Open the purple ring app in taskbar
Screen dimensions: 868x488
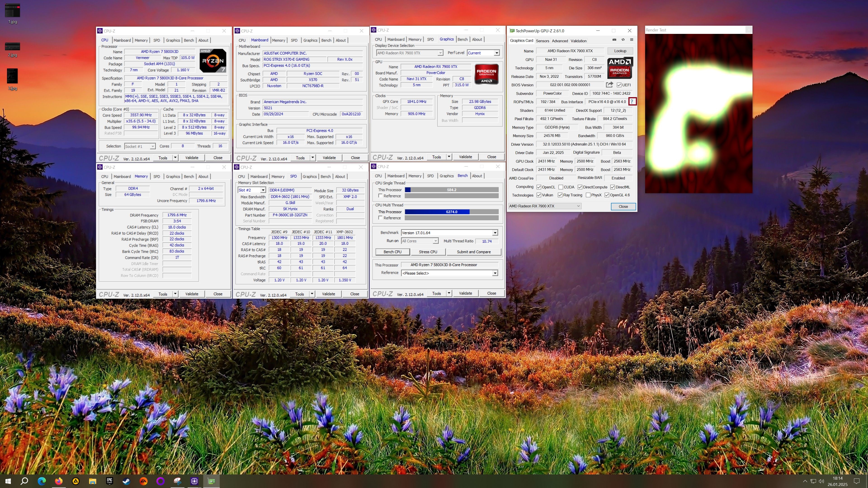tap(160, 481)
